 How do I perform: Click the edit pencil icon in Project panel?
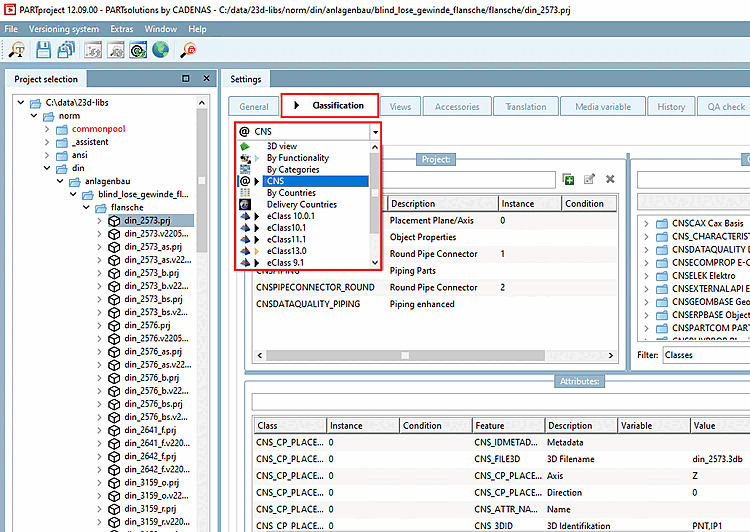pyautogui.click(x=589, y=179)
